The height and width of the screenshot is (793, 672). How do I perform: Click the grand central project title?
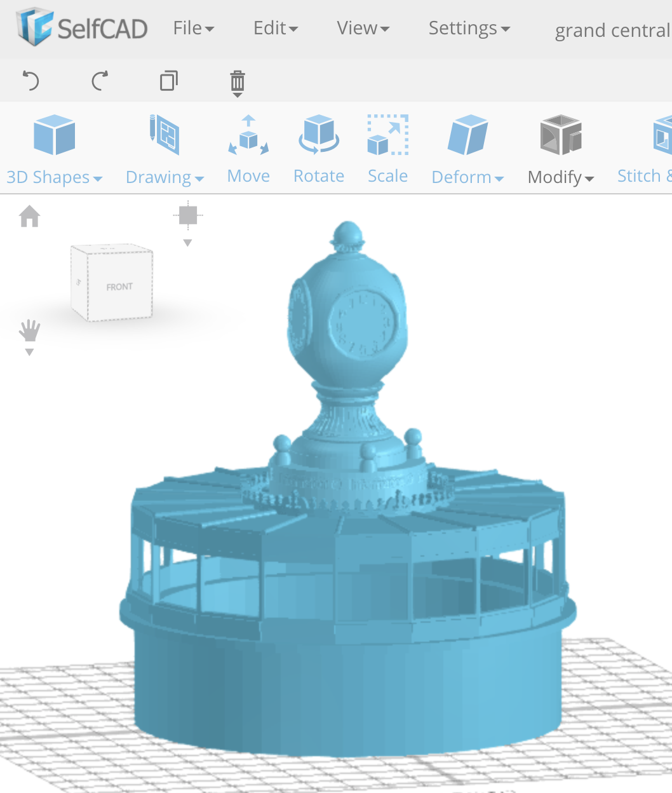(x=612, y=30)
